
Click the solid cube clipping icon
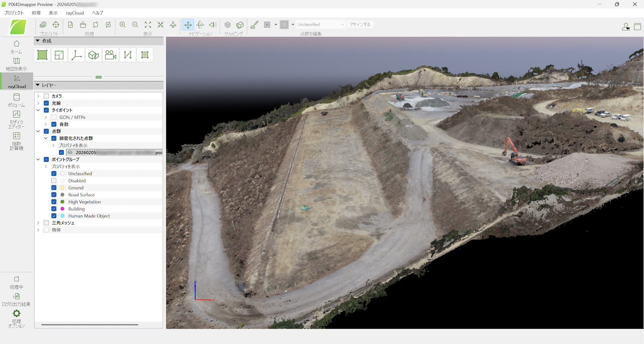click(x=228, y=25)
